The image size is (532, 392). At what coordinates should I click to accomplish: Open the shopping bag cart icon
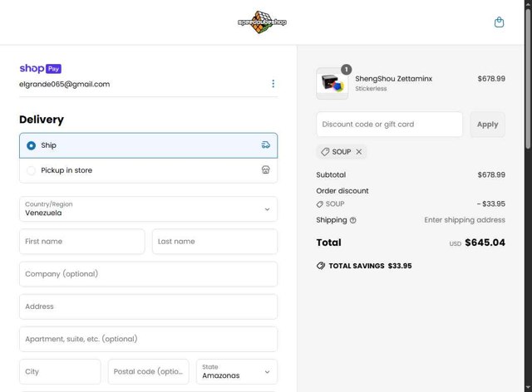point(499,22)
